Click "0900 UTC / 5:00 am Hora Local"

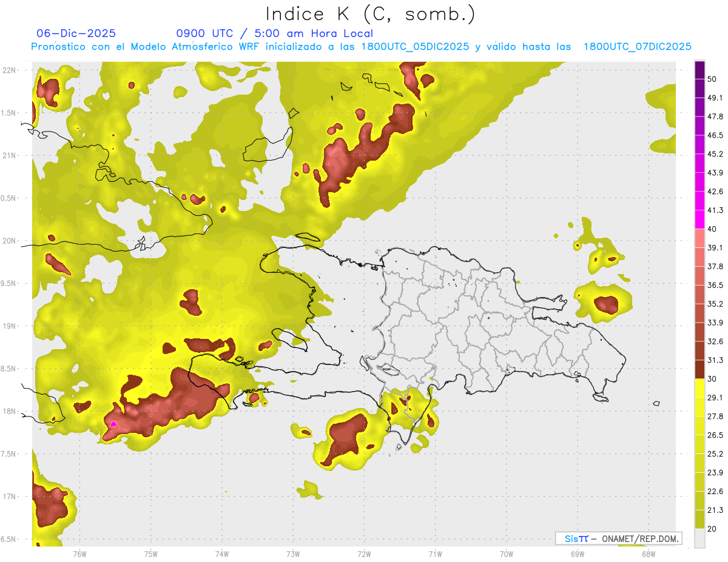(274, 33)
